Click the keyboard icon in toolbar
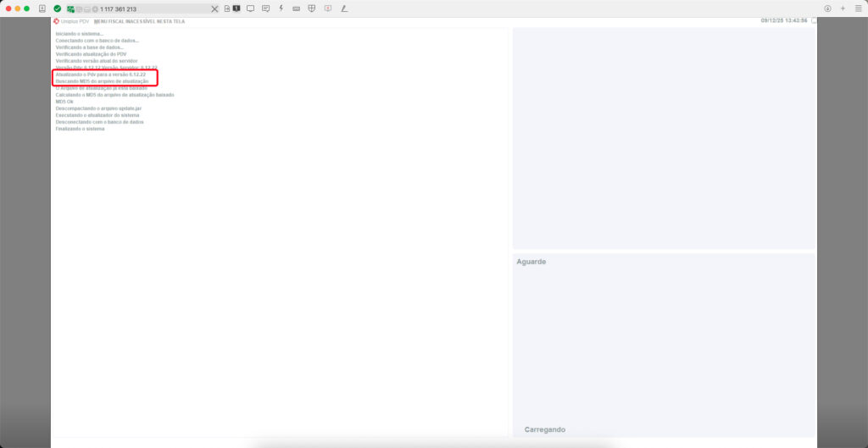Screen dimensions: 868x448 pyautogui.click(x=296, y=8)
